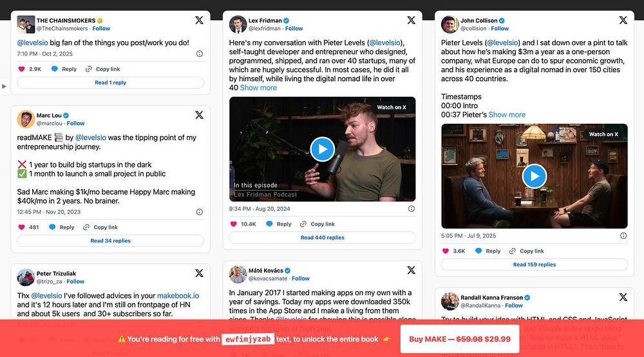Expand the left edge sidebar arrow
The width and height of the screenshot is (644, 357).
point(4,86)
